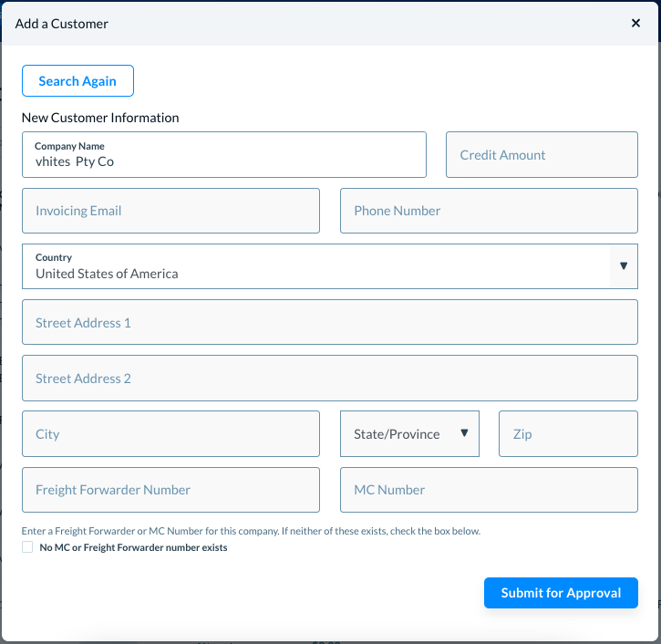Click the 'No MC or Freight Forwarder number exists' label

click(x=133, y=548)
